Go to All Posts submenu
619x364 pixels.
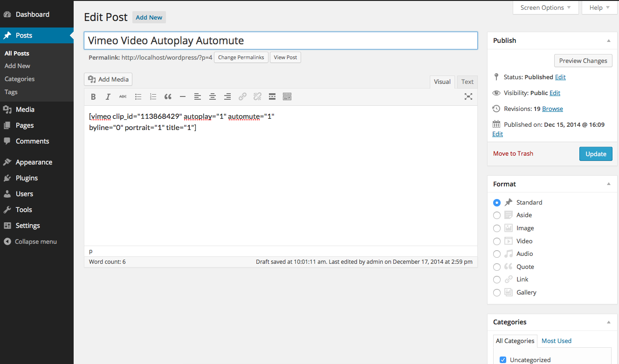coord(17,54)
